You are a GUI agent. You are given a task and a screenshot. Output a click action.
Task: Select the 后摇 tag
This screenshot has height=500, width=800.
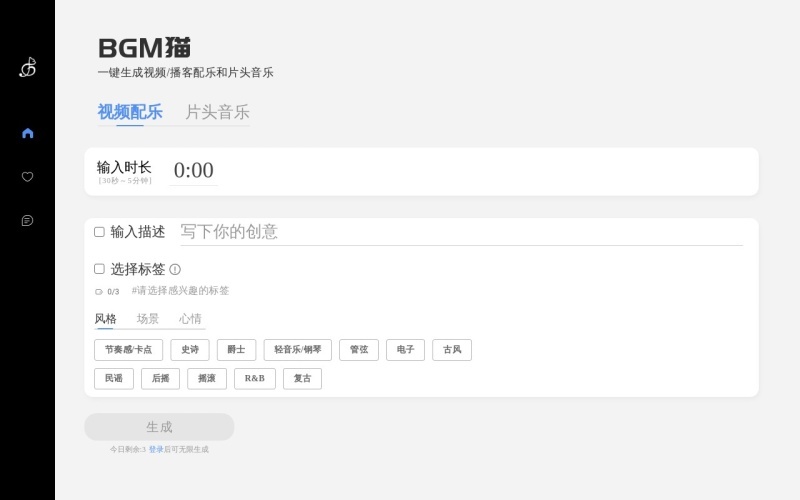tap(160, 379)
